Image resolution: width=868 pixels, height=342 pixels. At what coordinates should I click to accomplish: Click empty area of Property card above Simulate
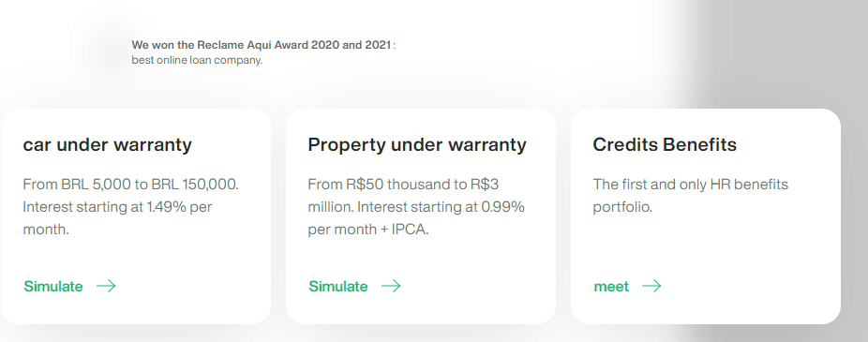click(421, 258)
